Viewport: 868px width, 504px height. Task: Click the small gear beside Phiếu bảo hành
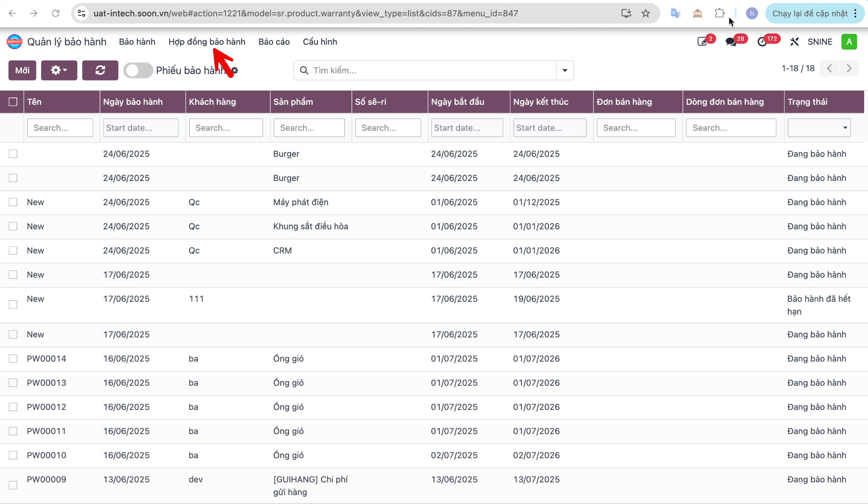pyautogui.click(x=235, y=70)
